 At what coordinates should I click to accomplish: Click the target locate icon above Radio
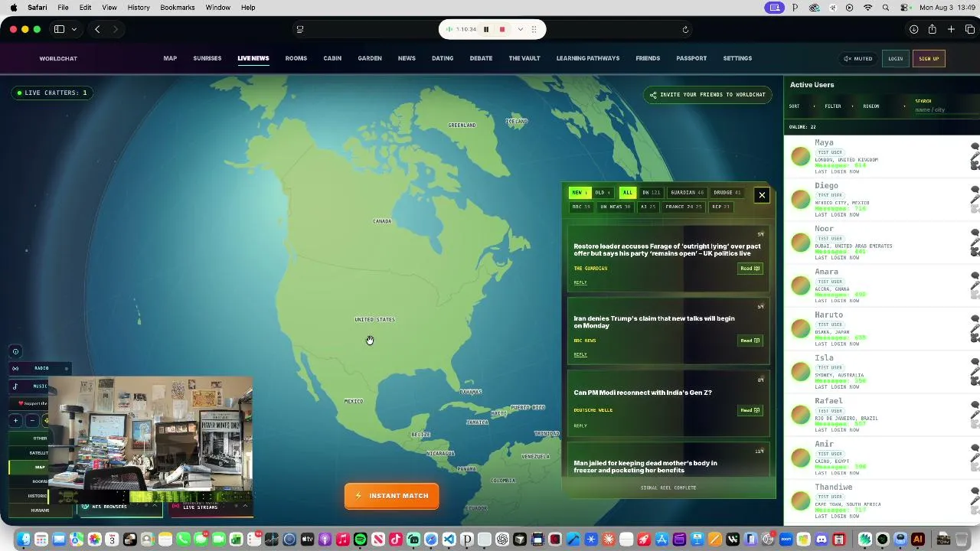click(x=15, y=352)
